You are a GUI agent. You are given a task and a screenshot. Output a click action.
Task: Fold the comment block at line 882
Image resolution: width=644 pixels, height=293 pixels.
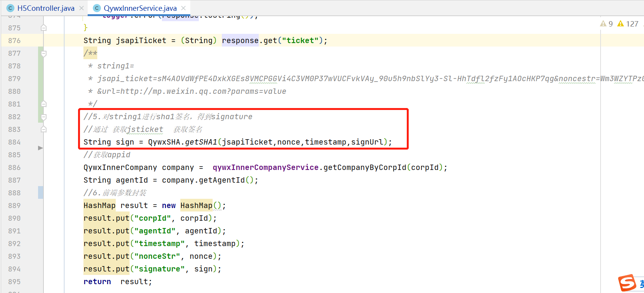[44, 117]
